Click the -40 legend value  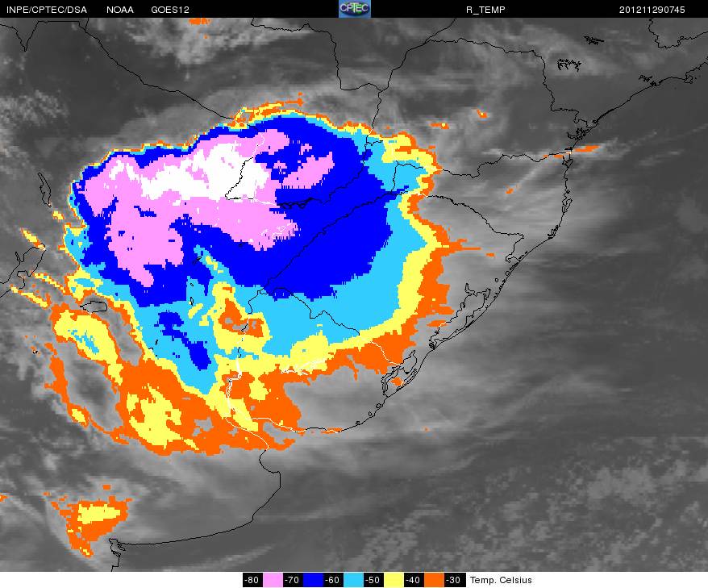click(x=414, y=580)
